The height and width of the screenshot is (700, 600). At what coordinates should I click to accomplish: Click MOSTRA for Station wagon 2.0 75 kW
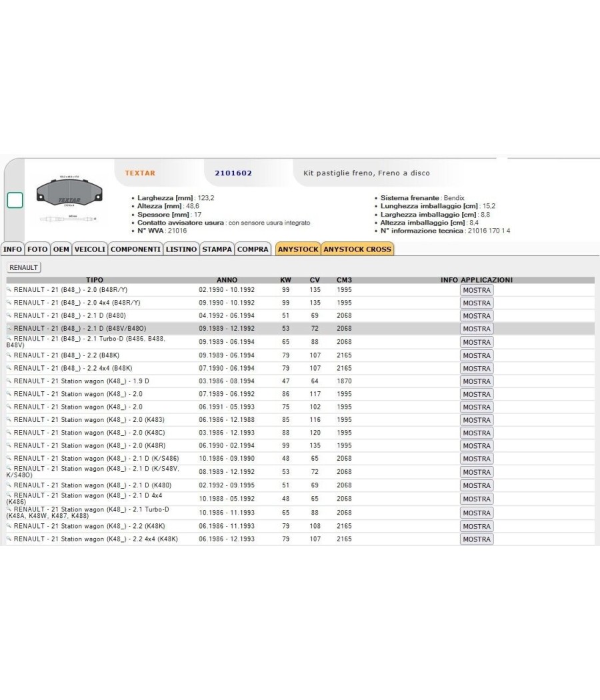(477, 407)
